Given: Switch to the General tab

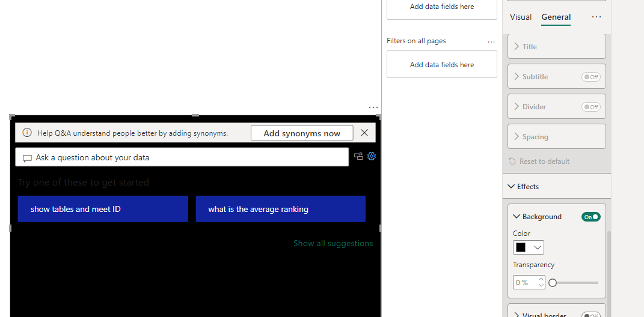Looking at the screenshot, I should (556, 17).
